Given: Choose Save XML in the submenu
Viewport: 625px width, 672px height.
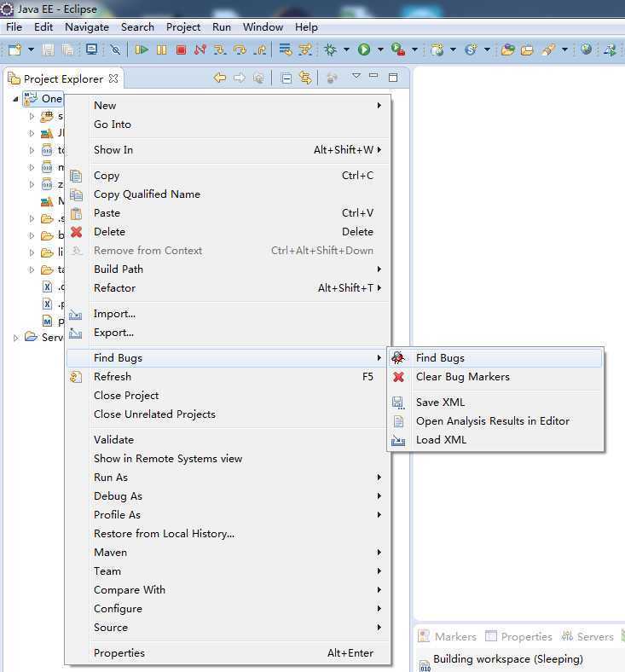Looking at the screenshot, I should (495, 403).
